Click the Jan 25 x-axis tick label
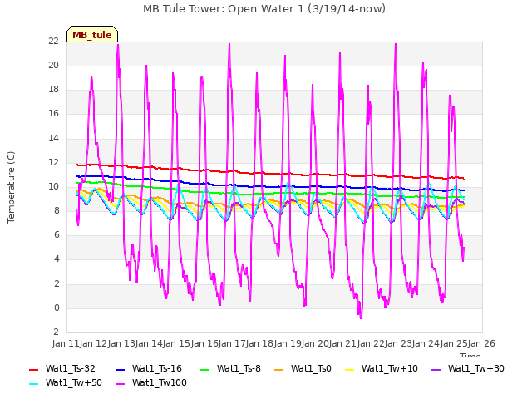Screen dimensions: 532x399 pos(454,343)
